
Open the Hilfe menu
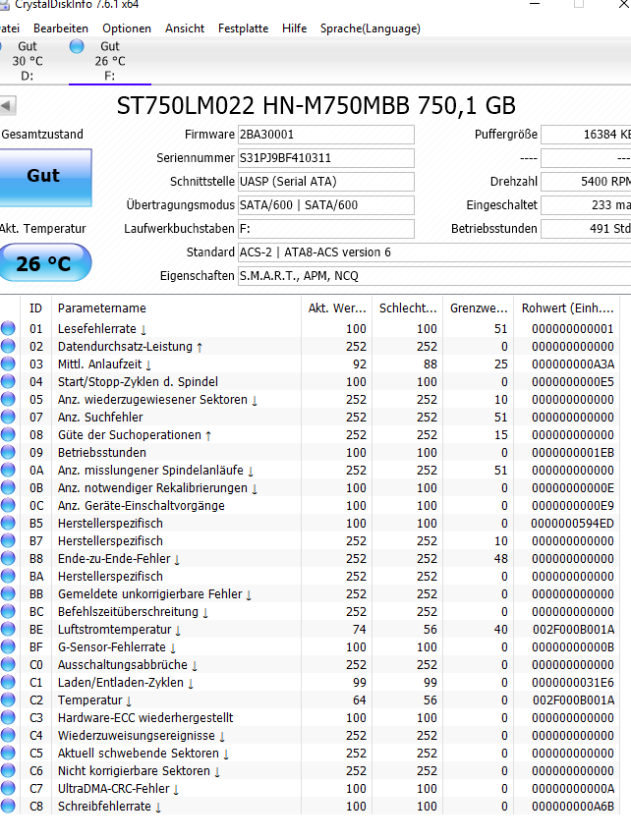[x=294, y=28]
